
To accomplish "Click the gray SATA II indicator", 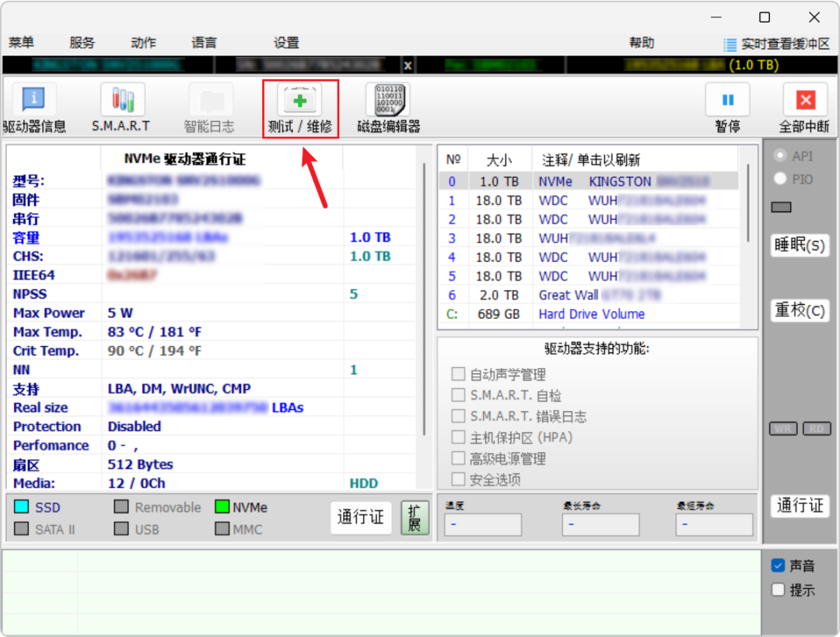I will tap(22, 529).
